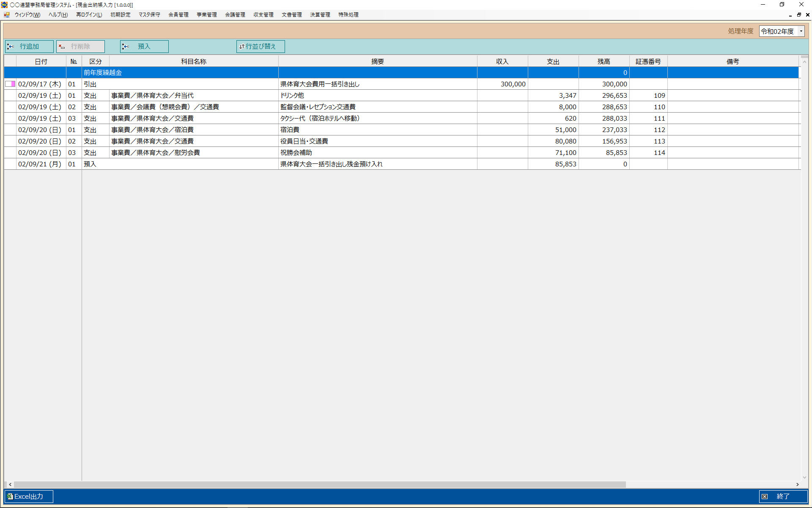Screen dimensions: 812x508
Task: Open the 処理年度 令和02年度 dropdown
Action: (801, 31)
